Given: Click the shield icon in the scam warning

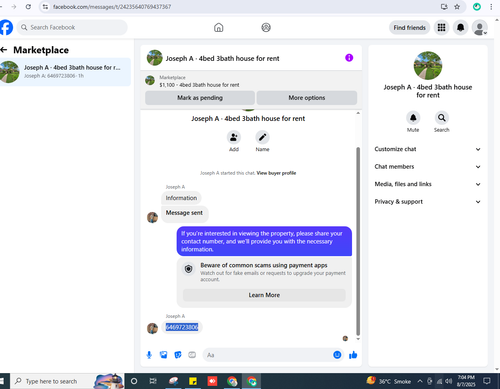Looking at the screenshot, I should point(188,269).
